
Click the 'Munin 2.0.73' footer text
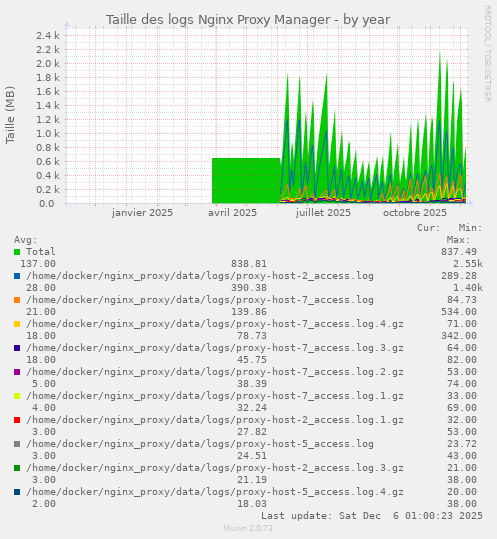(x=248, y=528)
